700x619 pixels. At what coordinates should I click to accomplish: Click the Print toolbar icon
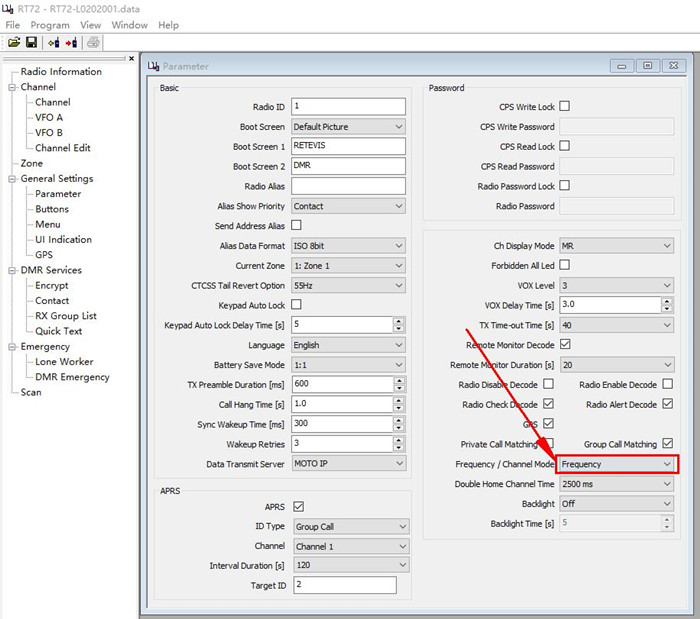pos(93,42)
